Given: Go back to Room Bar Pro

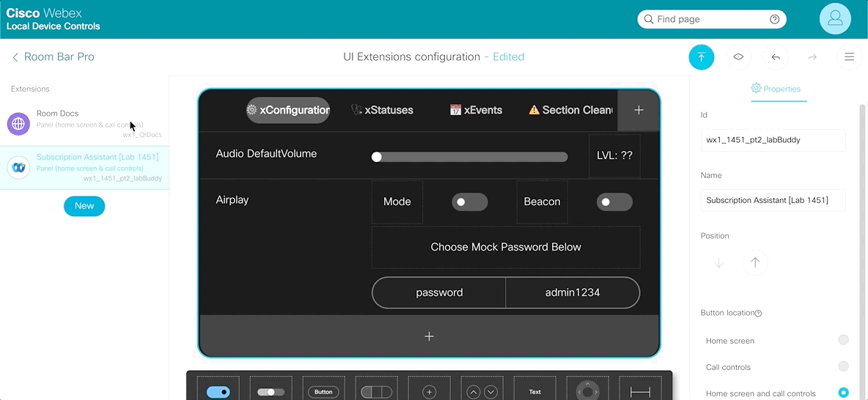Looking at the screenshot, I should click(53, 57).
